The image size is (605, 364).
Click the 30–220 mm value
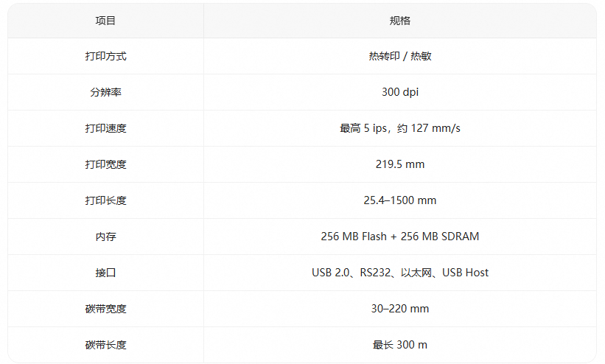[x=399, y=309]
